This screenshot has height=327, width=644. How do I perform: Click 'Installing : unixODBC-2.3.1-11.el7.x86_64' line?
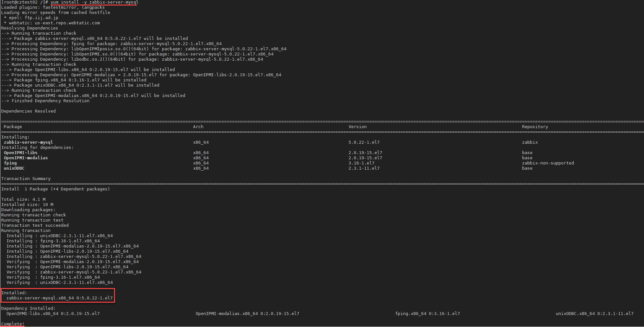pos(60,236)
